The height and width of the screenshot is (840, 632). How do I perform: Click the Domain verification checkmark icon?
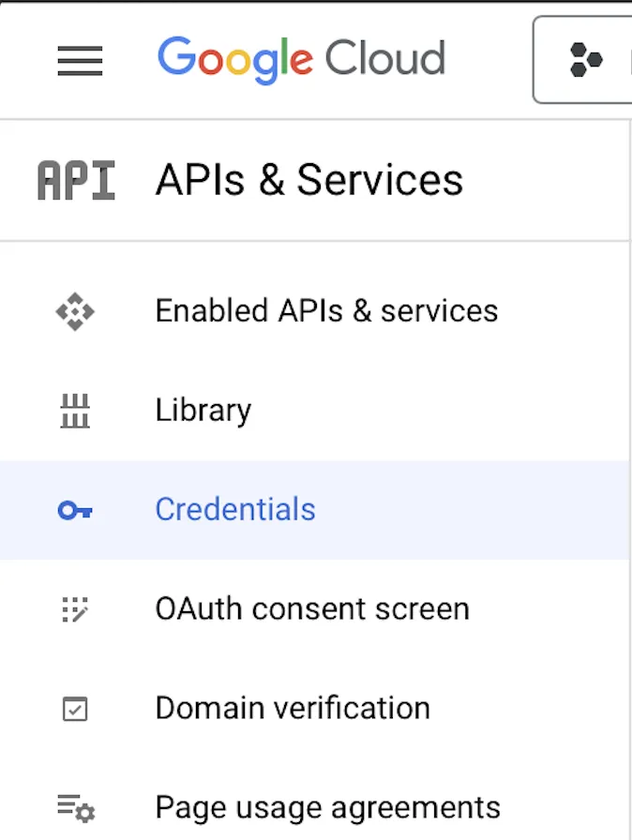coord(75,709)
